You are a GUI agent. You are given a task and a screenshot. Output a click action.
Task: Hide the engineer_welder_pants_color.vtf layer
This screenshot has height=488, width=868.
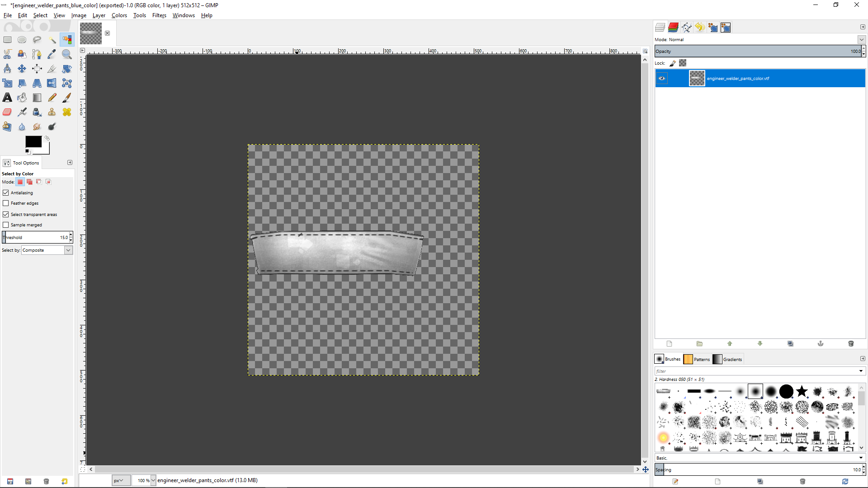tap(662, 78)
